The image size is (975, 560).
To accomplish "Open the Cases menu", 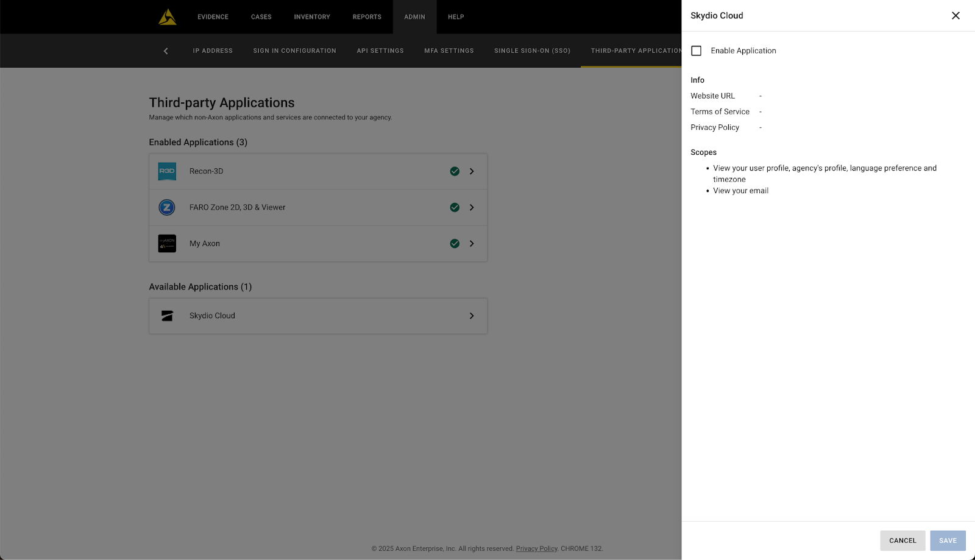I will click(x=261, y=17).
